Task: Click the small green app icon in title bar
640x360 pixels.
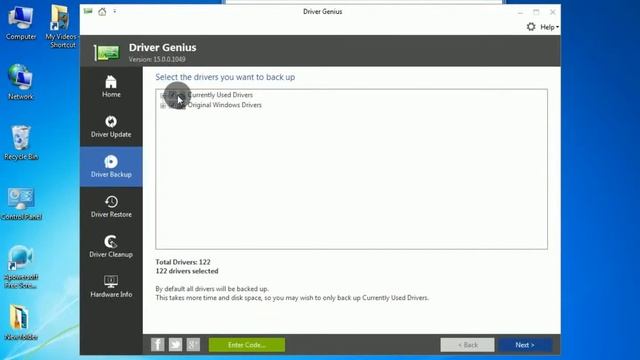Action: tap(88, 11)
